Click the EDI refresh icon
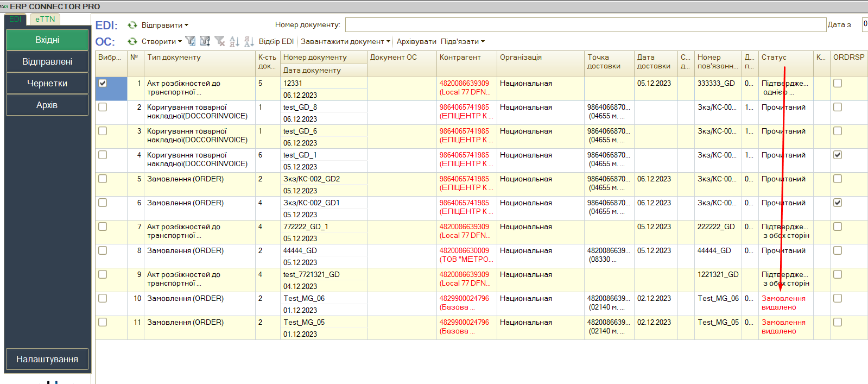868x384 pixels. pos(132,25)
